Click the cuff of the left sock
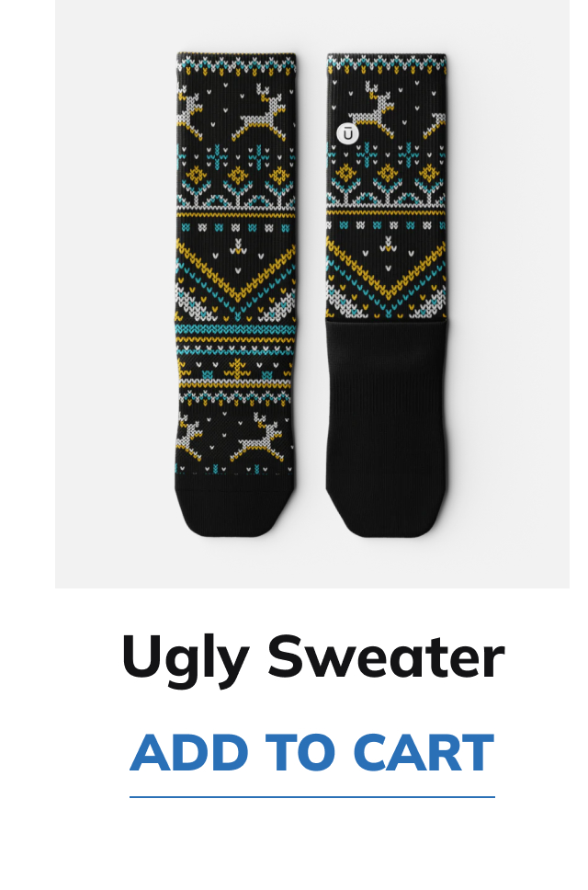The height and width of the screenshot is (890, 588). pos(236,65)
